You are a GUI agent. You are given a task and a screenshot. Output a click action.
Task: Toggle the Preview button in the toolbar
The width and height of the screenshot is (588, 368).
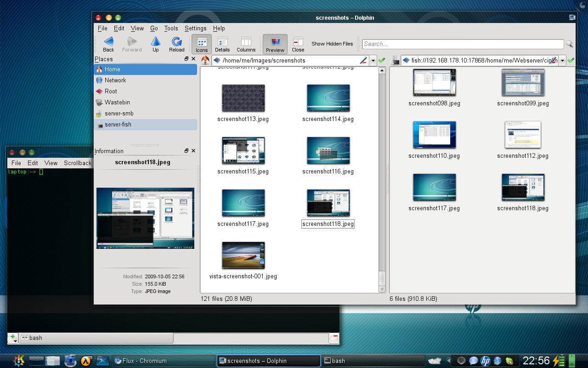[x=275, y=44]
